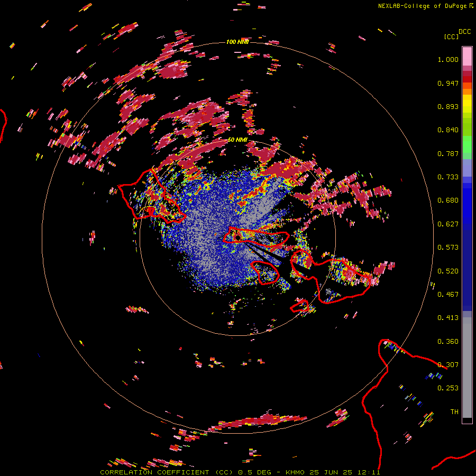Viewport: 476px width, 476px height.
Task: Click the radar site center point
Action: tap(237, 237)
